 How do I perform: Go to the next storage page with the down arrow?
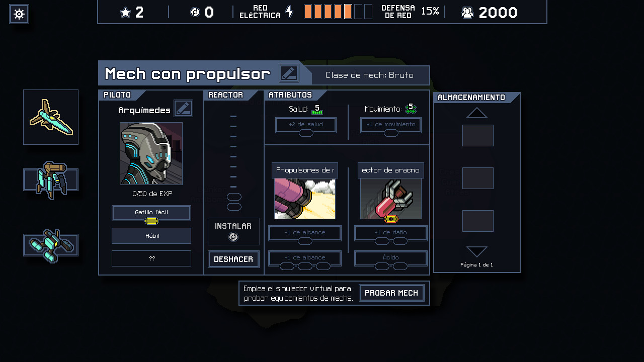477,252
